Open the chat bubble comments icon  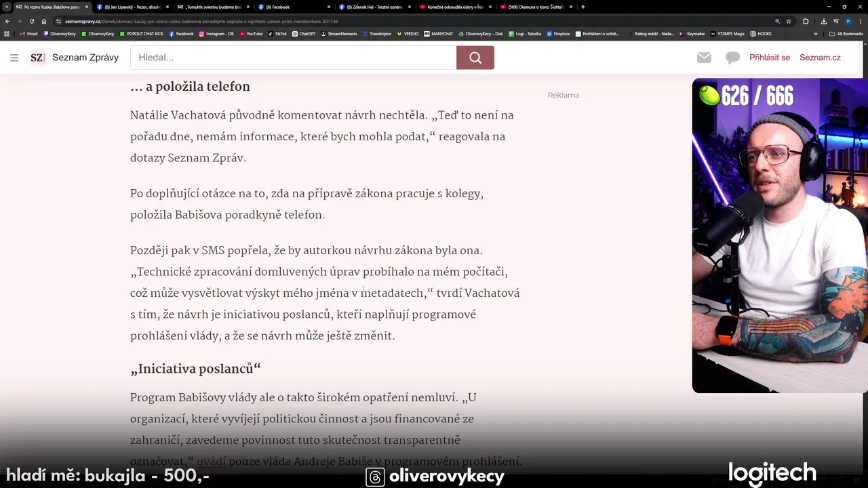(732, 58)
